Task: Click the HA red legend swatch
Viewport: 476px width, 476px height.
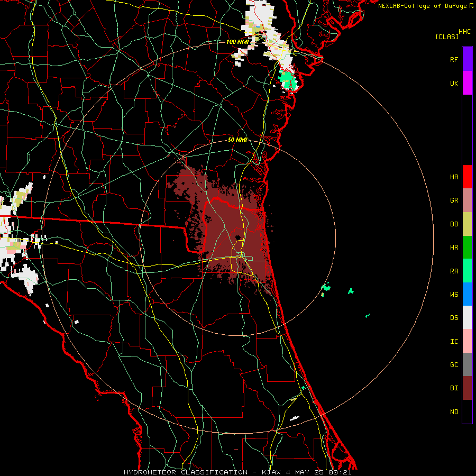Action: 467,177
